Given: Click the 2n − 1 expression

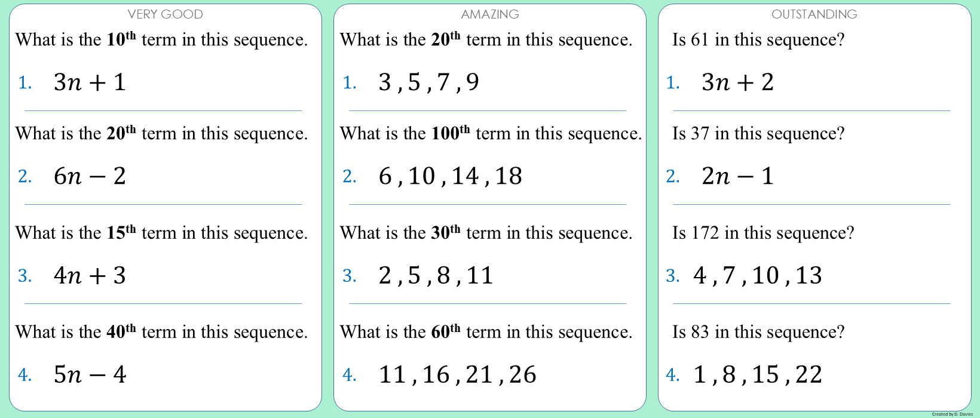Looking at the screenshot, I should click(x=738, y=176).
